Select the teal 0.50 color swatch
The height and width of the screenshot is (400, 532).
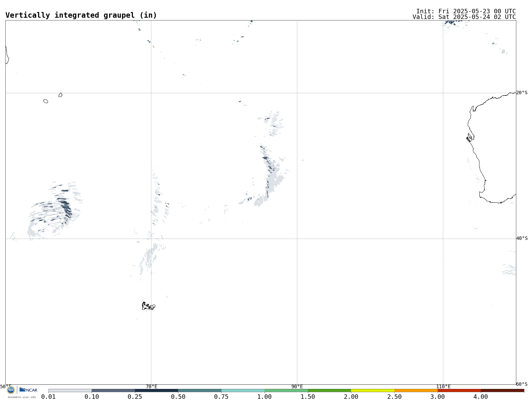[x=200, y=391]
